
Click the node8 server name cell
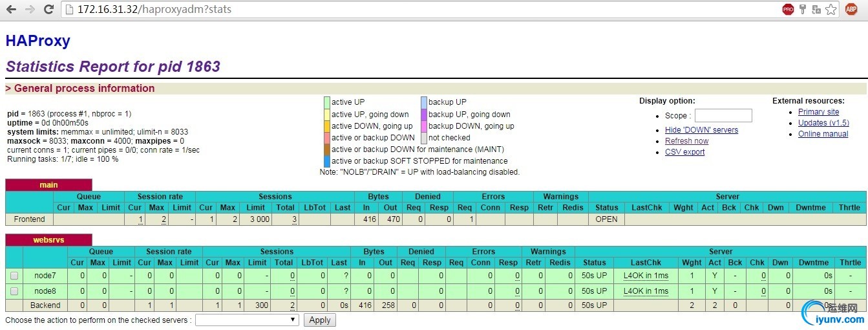coord(45,291)
